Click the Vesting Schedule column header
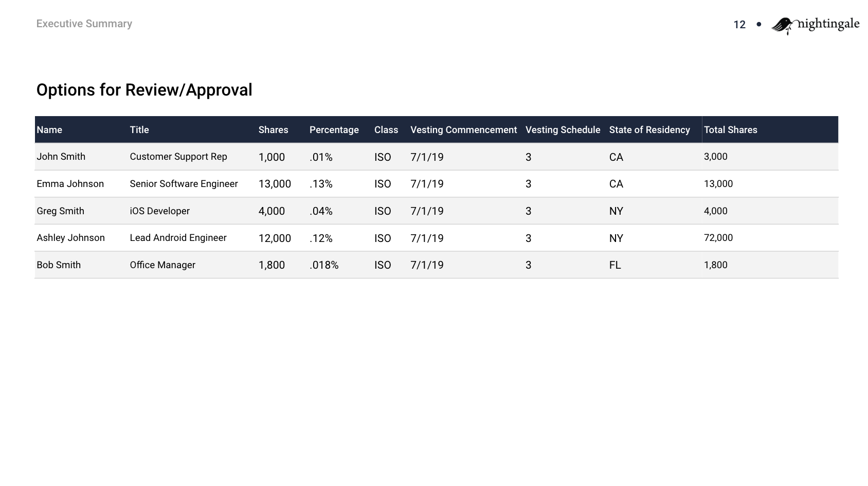The height and width of the screenshot is (486, 868). tap(563, 130)
